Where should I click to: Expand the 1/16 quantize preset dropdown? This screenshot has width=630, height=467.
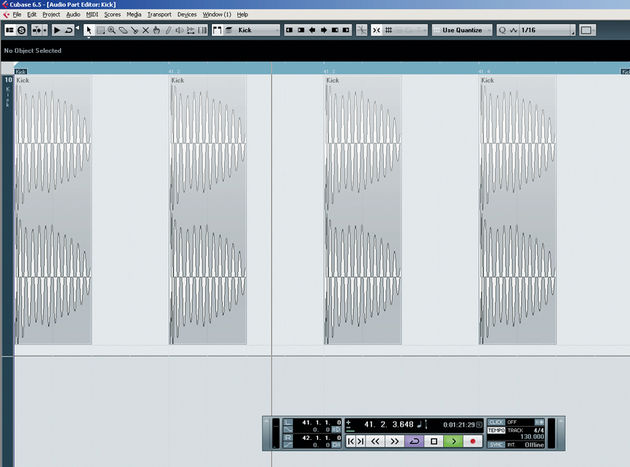547,30
